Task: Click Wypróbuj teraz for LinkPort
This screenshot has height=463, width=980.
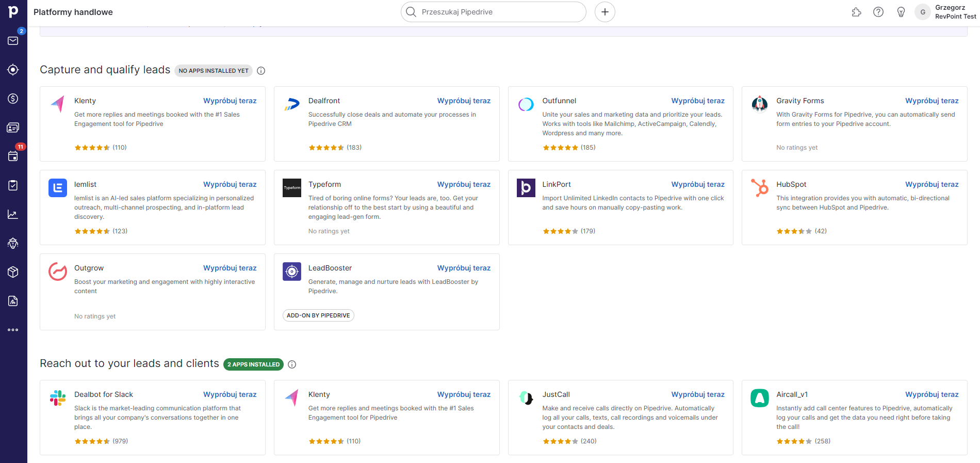Action: coord(698,184)
